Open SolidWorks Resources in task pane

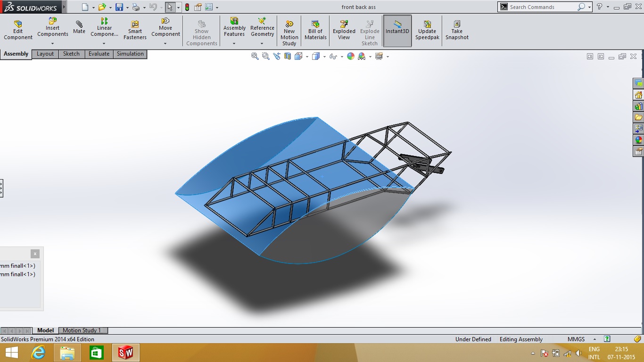(x=639, y=95)
